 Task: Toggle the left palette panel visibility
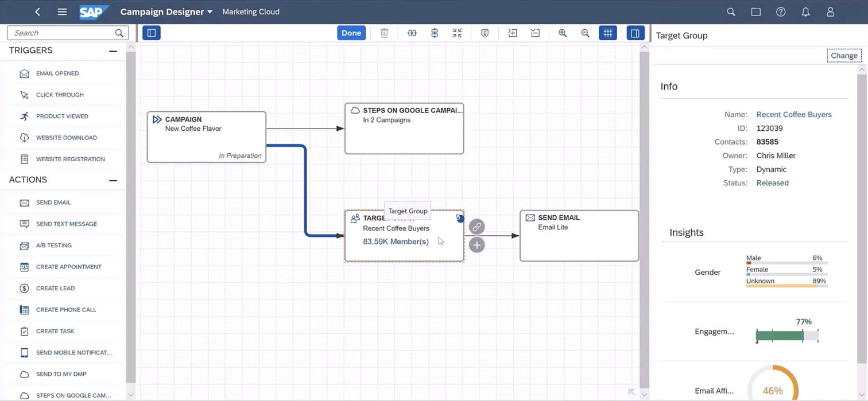click(x=151, y=33)
